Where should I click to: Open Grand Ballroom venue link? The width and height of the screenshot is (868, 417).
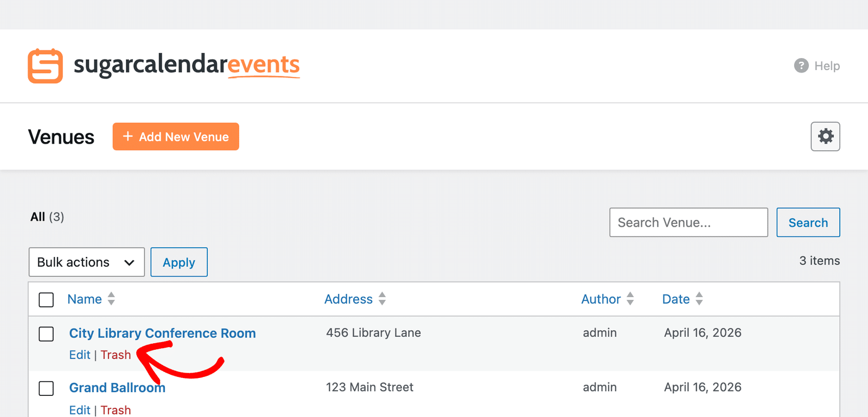click(117, 388)
